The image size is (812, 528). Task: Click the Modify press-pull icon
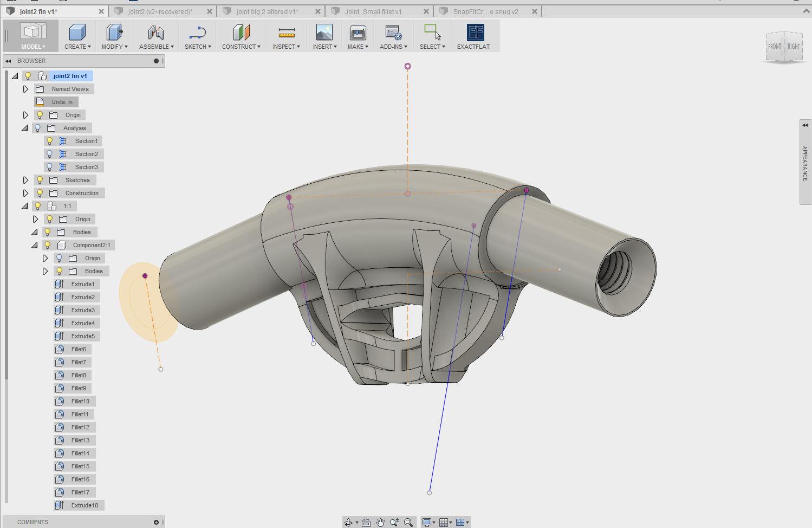click(x=114, y=33)
